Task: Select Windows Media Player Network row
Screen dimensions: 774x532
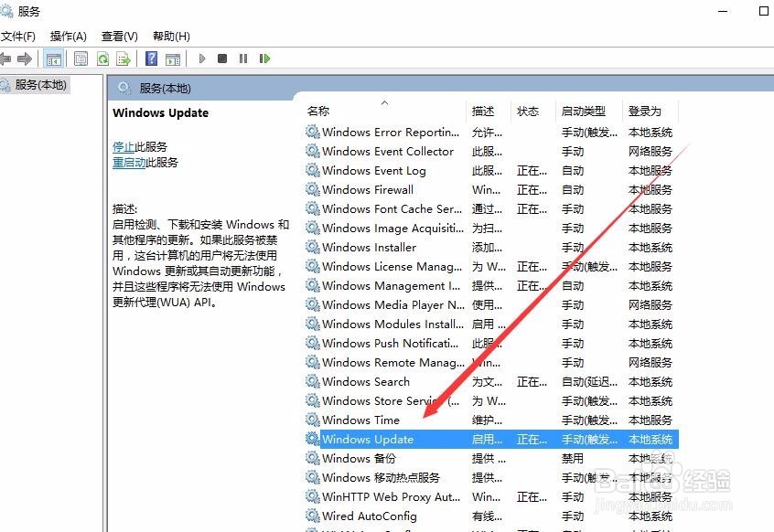Action: coord(491,305)
